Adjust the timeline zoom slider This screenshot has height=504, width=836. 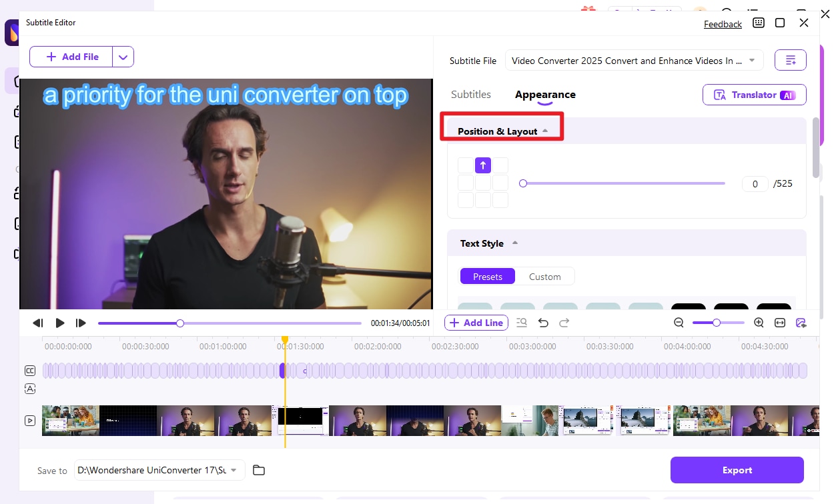click(718, 323)
